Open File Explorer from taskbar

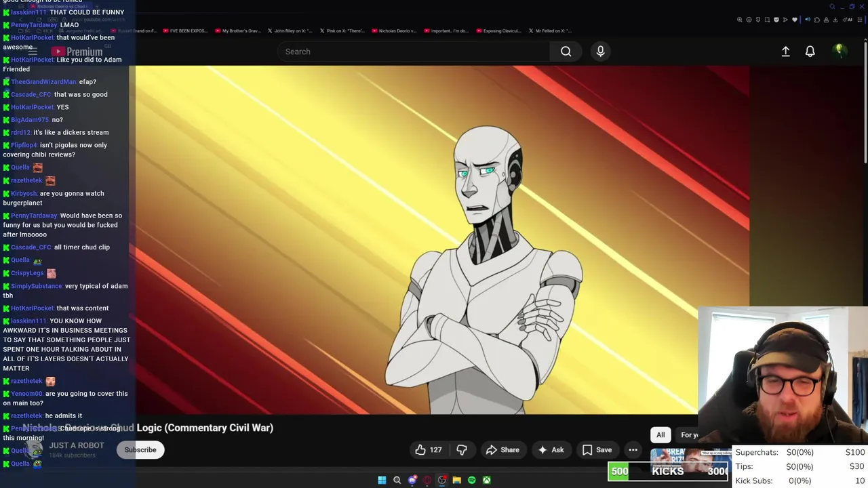pos(457,480)
